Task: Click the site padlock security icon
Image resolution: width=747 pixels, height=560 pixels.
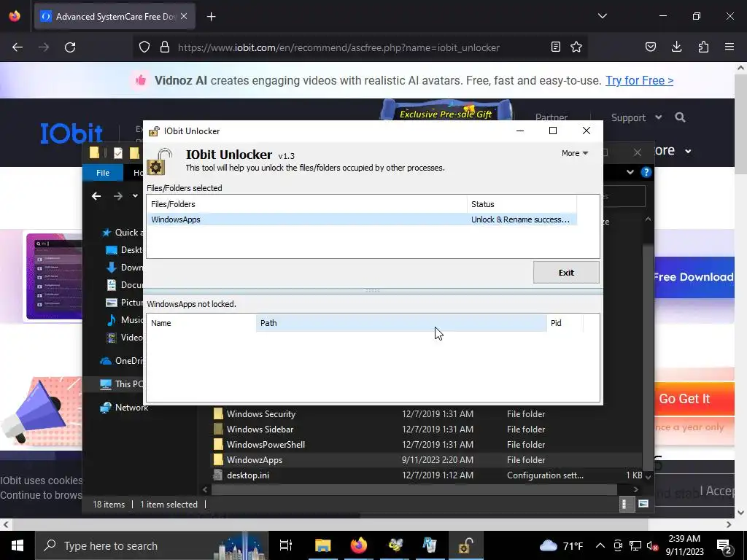Action: click(x=165, y=47)
